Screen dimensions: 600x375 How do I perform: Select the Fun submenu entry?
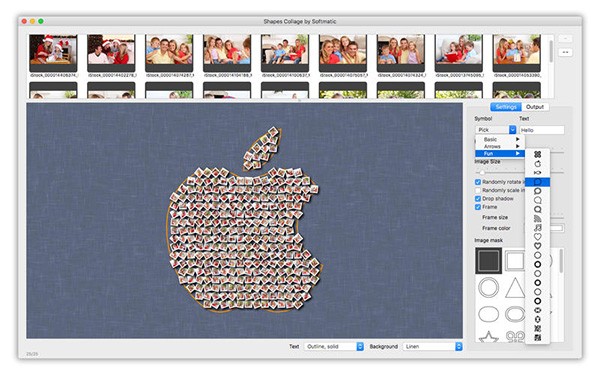pyautogui.click(x=500, y=153)
